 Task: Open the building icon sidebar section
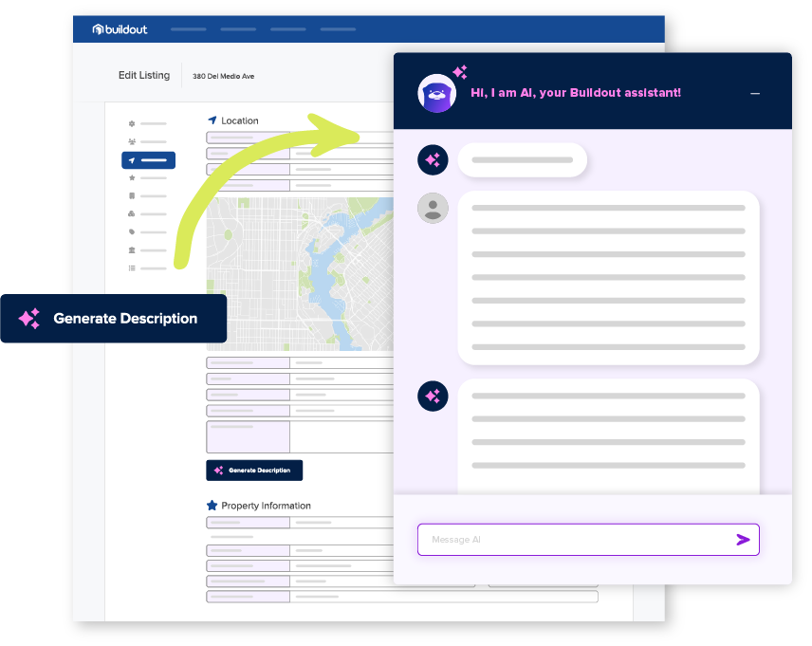point(132,196)
